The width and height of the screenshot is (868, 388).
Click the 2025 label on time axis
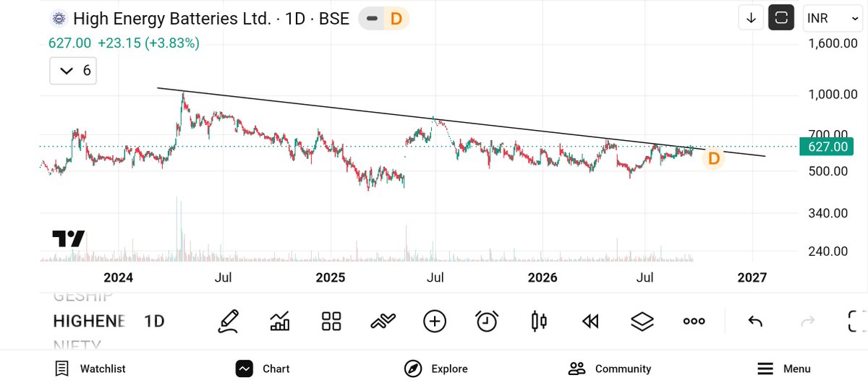tap(331, 277)
